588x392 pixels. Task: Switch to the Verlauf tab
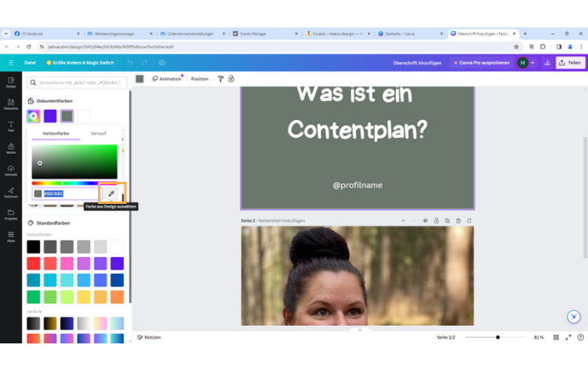pyautogui.click(x=99, y=133)
